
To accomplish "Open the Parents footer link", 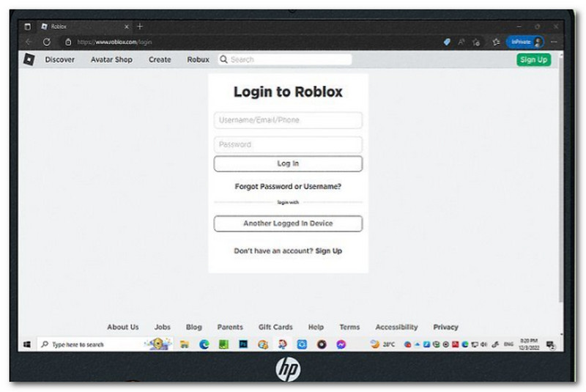I will coord(230,327).
